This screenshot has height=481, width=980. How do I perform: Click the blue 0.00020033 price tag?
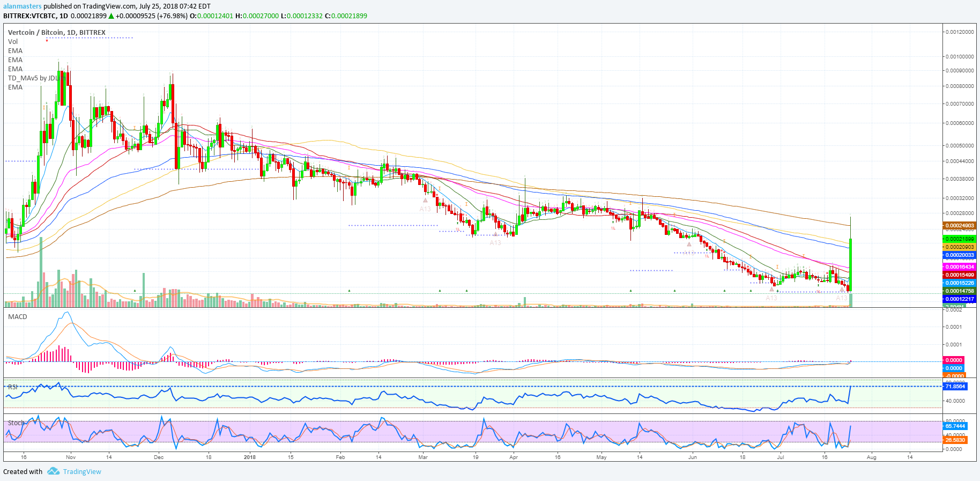[x=959, y=255]
